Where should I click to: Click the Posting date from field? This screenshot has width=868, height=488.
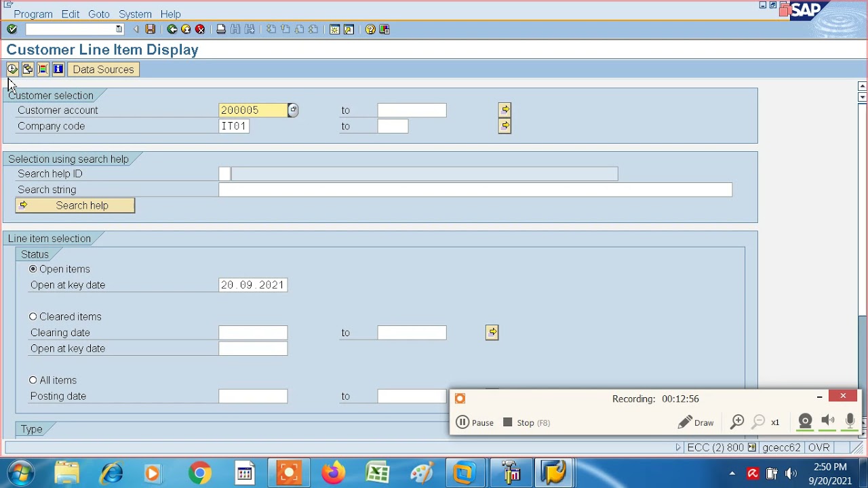[253, 396]
